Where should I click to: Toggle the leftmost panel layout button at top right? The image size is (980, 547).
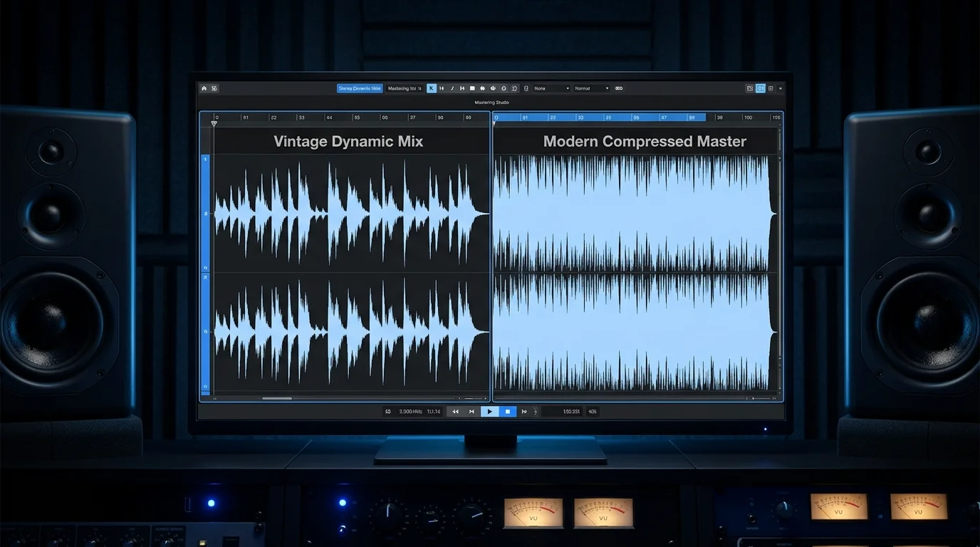[x=749, y=88]
